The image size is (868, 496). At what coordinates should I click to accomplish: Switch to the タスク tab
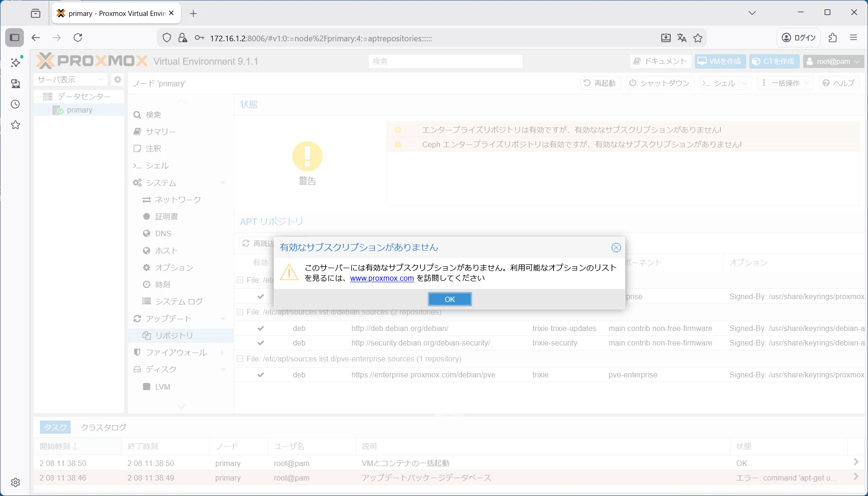(x=55, y=427)
